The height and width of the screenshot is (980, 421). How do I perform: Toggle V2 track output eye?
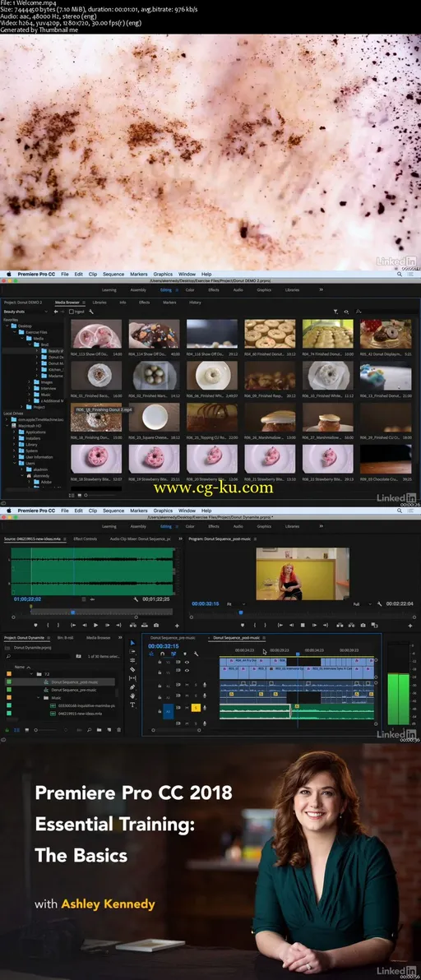pos(186,662)
